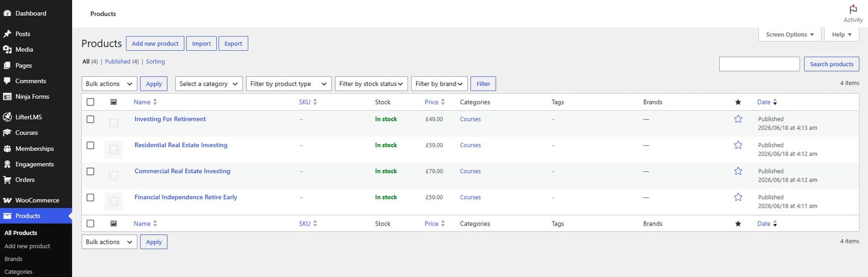Click Courses category for Investing For Retirement
Screen dimensions: 868x277
pos(470,119)
